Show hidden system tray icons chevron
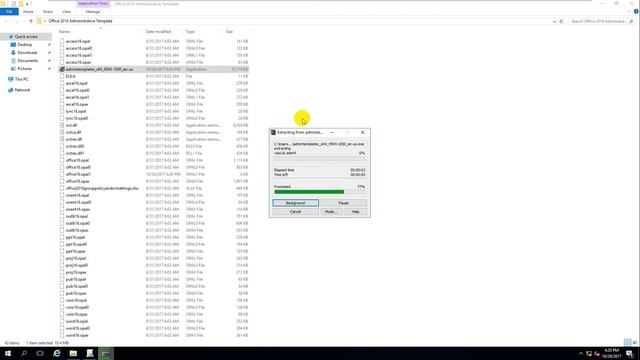Screen dimensions: 640x360 [581, 353]
